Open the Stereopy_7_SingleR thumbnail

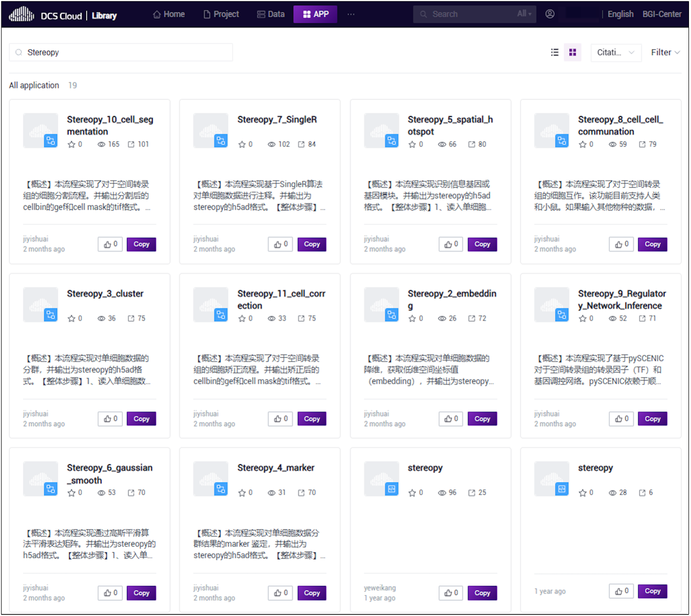tap(211, 130)
